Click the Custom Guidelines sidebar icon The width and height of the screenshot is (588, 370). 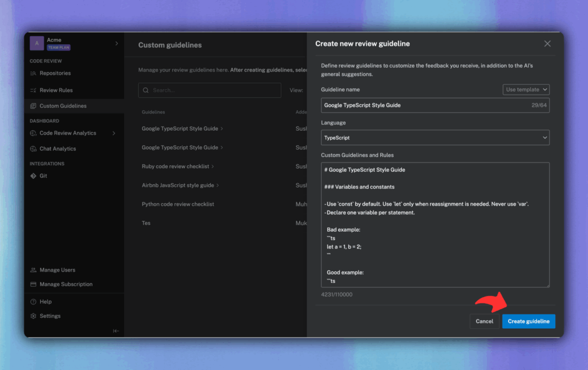pyautogui.click(x=33, y=106)
